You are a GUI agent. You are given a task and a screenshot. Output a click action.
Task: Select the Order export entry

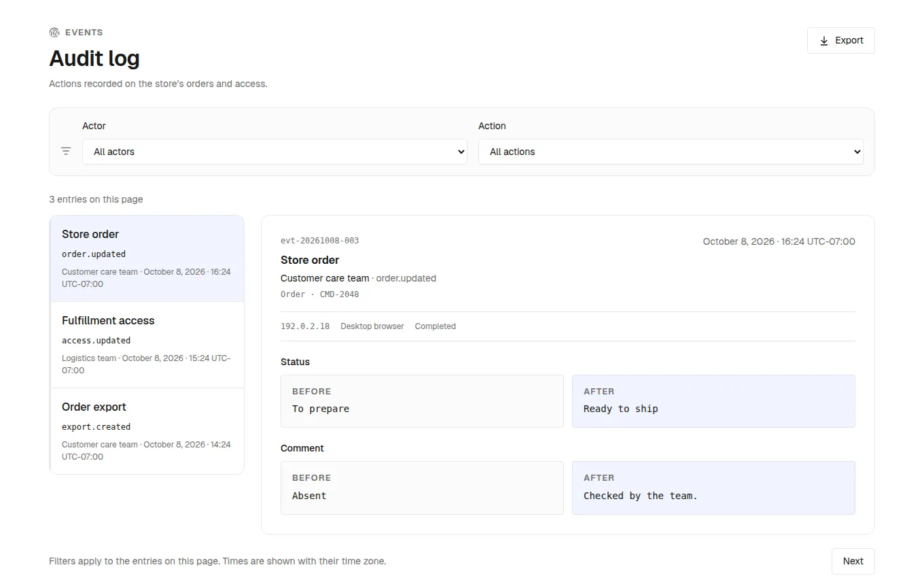[147, 431]
